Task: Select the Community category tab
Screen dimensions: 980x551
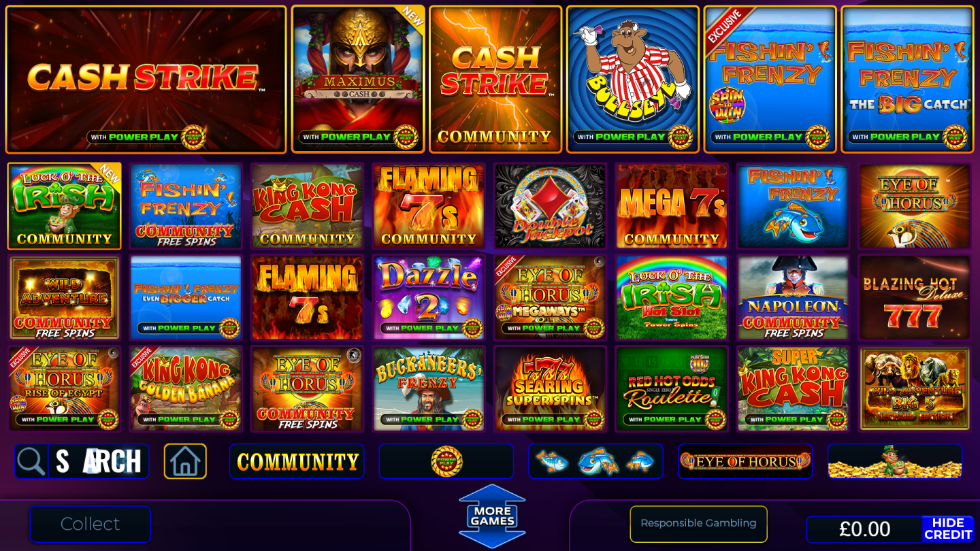Action: tap(297, 461)
